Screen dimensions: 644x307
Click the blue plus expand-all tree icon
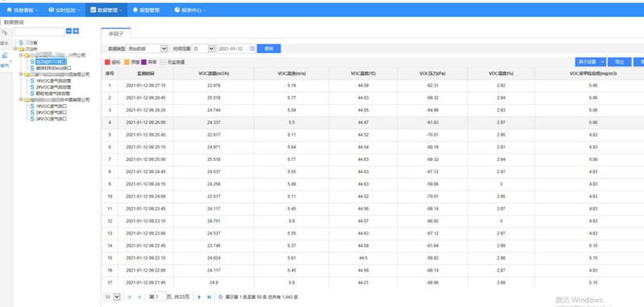pyautogui.click(x=76, y=31)
